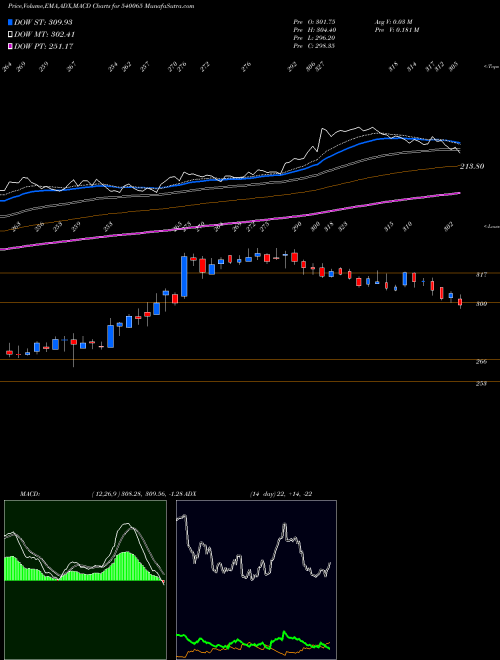Click the ADX '(14 day) 22, +14, -22' text

(281, 494)
